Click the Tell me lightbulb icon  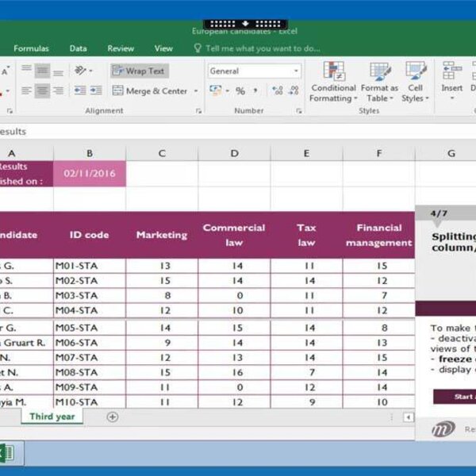coord(198,48)
